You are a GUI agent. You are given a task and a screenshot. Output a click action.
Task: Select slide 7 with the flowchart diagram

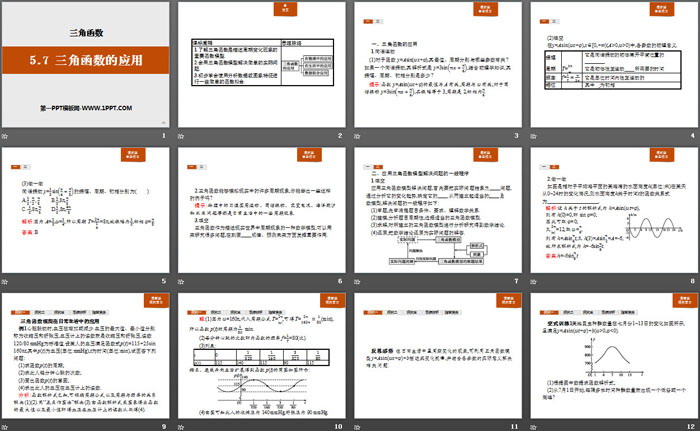pyautogui.click(x=438, y=210)
